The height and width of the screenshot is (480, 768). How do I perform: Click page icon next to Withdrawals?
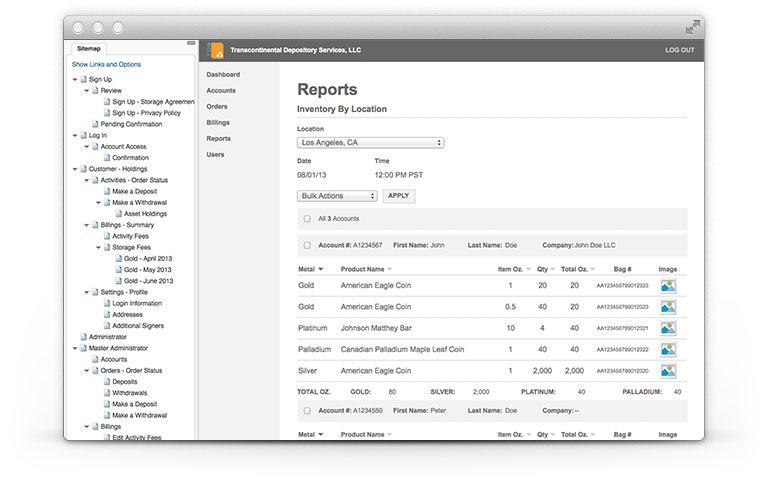coord(107,393)
